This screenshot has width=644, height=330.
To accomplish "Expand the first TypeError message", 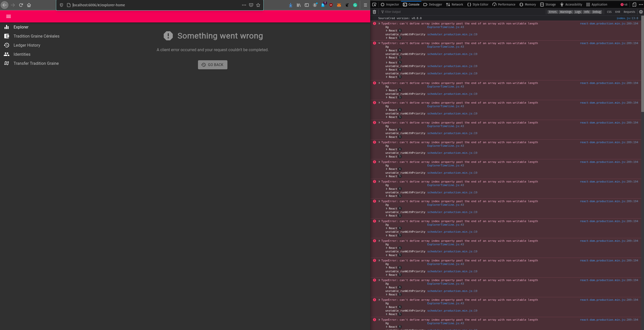I will 379,23.
